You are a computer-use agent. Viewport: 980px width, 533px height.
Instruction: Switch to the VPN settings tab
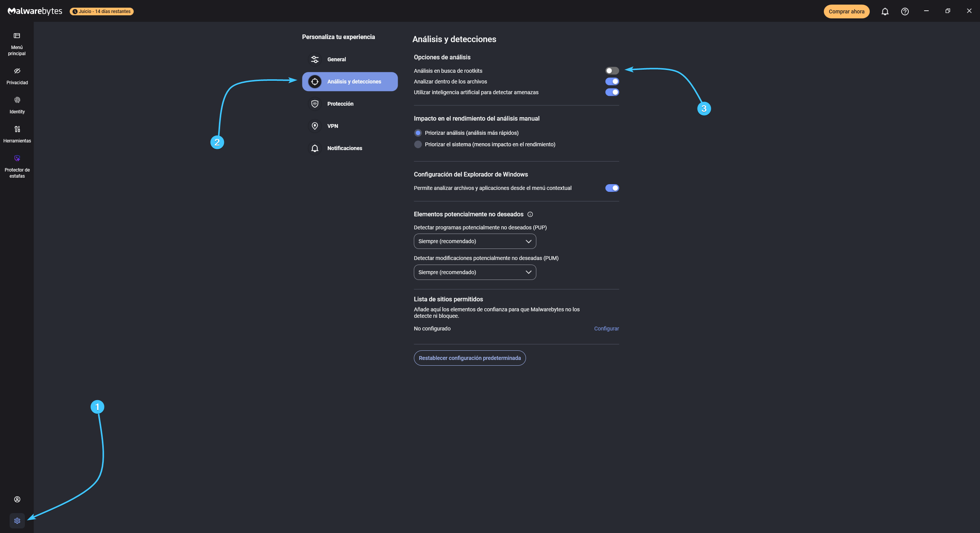coord(350,126)
